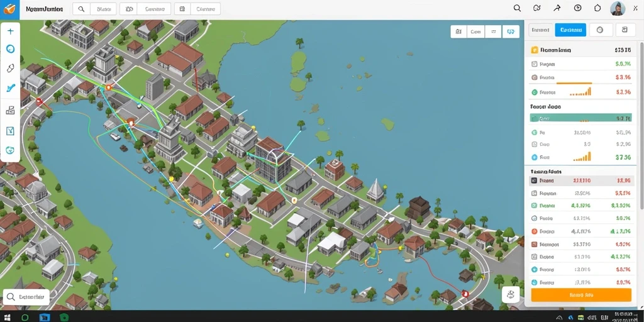
Task: Click the hexagon icon beside the avatar
Action: (x=597, y=8)
